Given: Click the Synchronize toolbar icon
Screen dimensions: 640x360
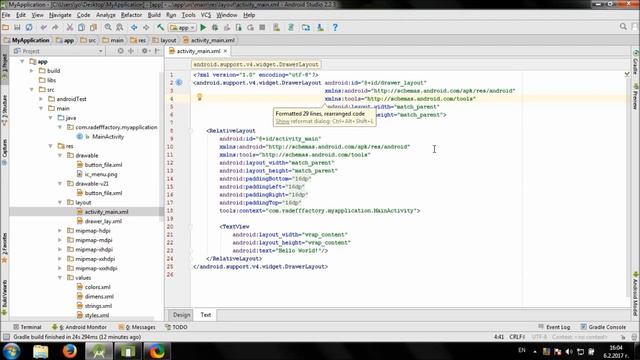Looking at the screenshot, I should [29, 27].
